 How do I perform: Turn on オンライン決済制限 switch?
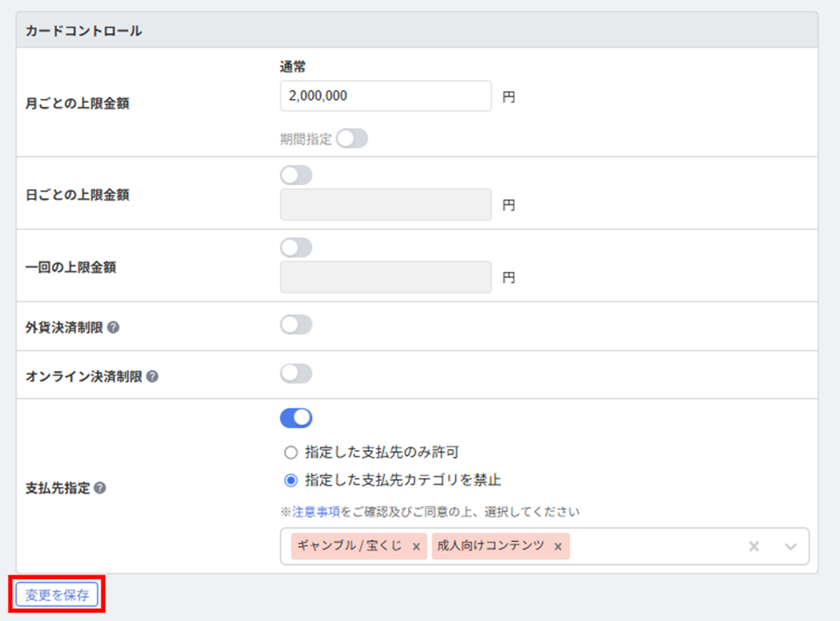pyautogui.click(x=296, y=374)
